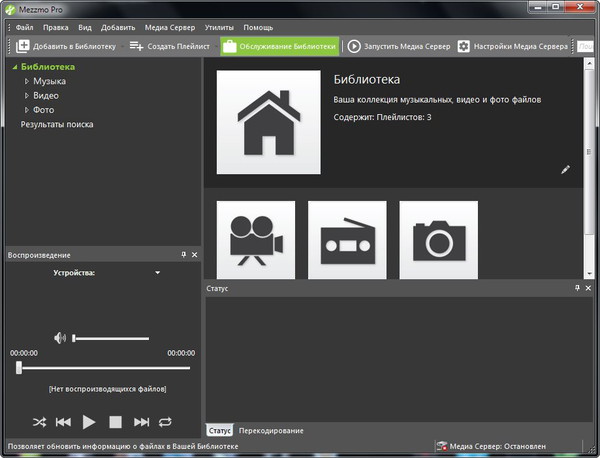Click Добавить в Библиотеку toolbar button

(x=66, y=46)
